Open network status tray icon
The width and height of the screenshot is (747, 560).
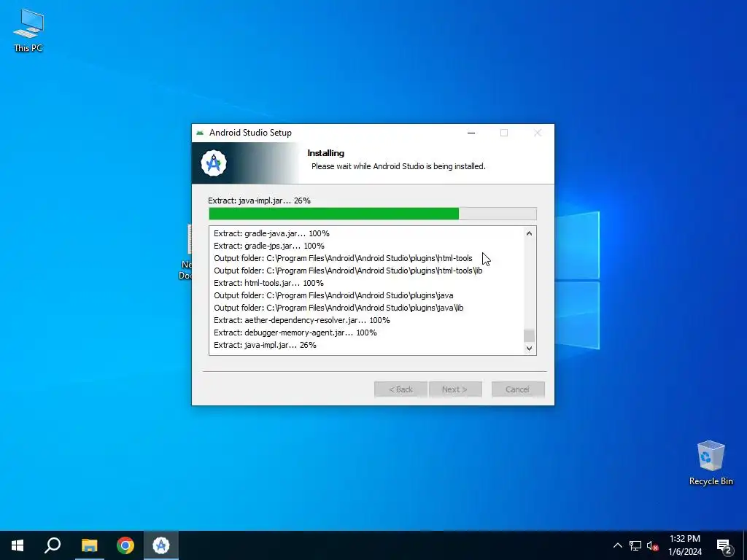pos(635,545)
